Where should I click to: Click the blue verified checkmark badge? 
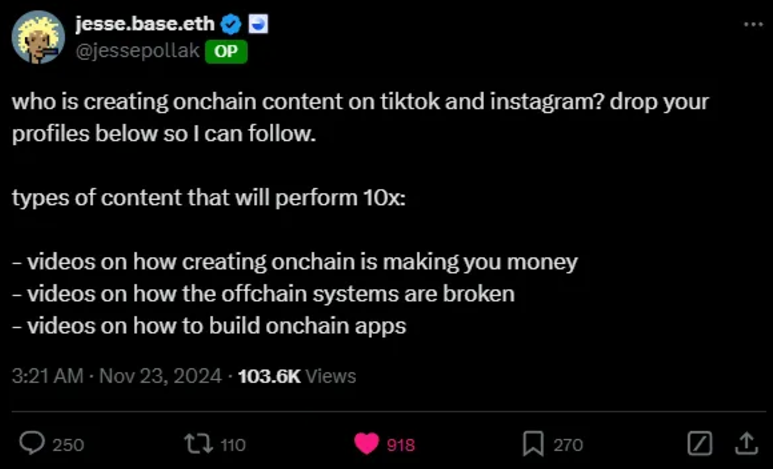pos(231,24)
